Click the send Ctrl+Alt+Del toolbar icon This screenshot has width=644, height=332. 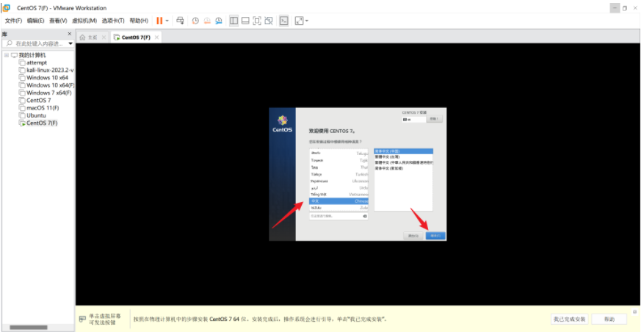click(180, 21)
